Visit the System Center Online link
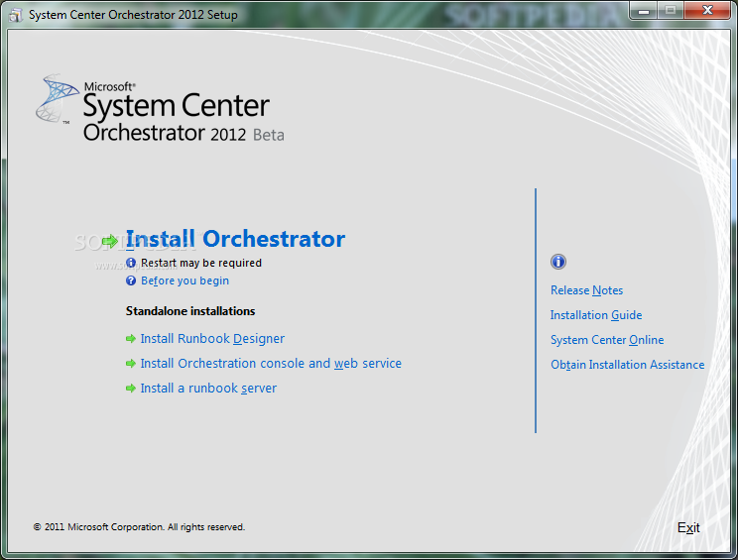 coord(607,340)
